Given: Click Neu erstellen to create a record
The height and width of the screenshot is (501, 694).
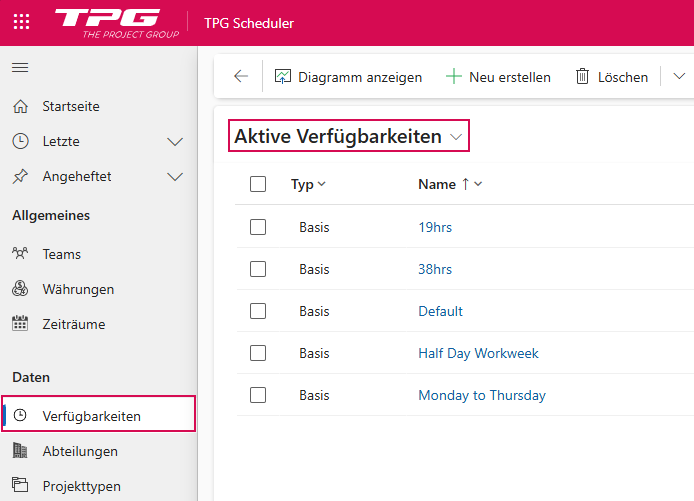Looking at the screenshot, I should 498,77.
